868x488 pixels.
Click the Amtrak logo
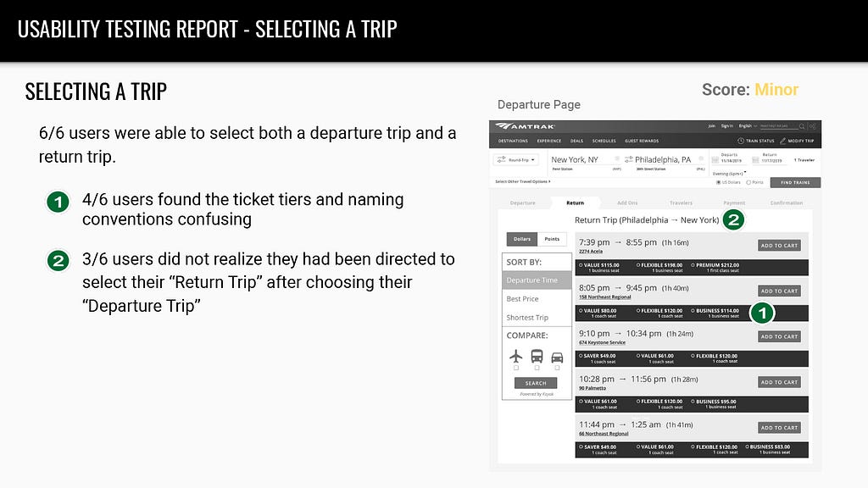[x=525, y=127]
